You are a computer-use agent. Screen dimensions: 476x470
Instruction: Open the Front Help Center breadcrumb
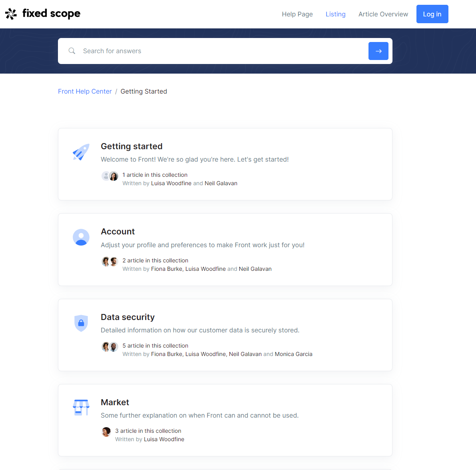(x=85, y=92)
